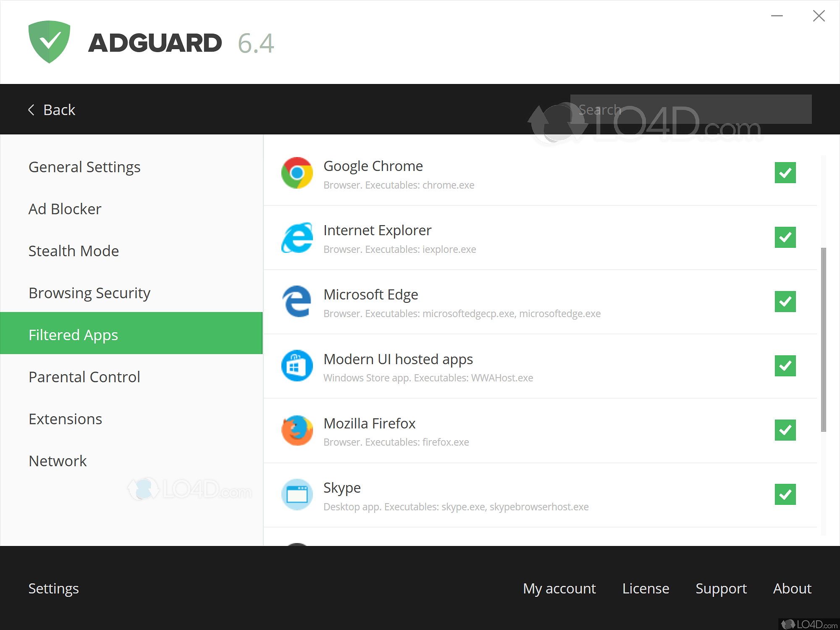Select Parental Control in sidebar
This screenshot has width=840, height=630.
(84, 377)
